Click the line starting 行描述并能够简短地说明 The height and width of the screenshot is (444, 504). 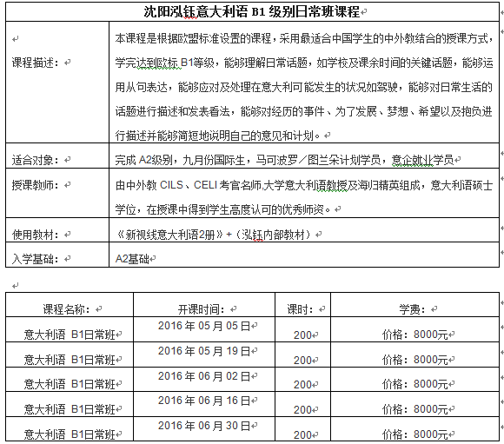[217, 136]
